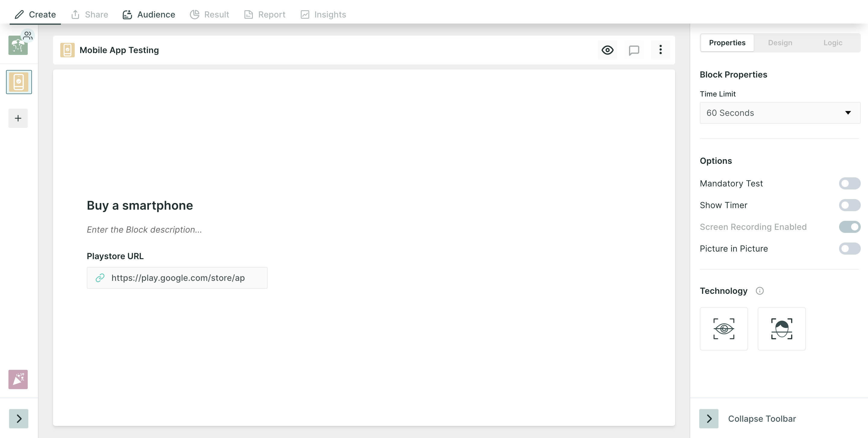Viewport: 868px width, 438px height.
Task: Click the Mobile App Testing title text
Action: pyautogui.click(x=119, y=50)
